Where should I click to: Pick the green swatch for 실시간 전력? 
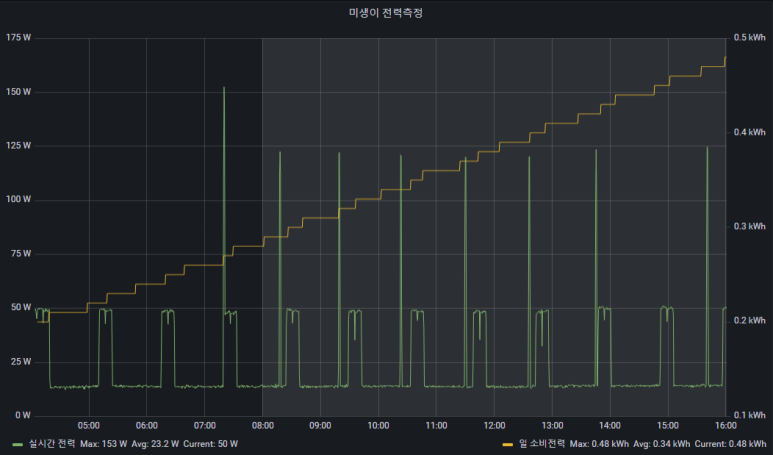pos(18,444)
